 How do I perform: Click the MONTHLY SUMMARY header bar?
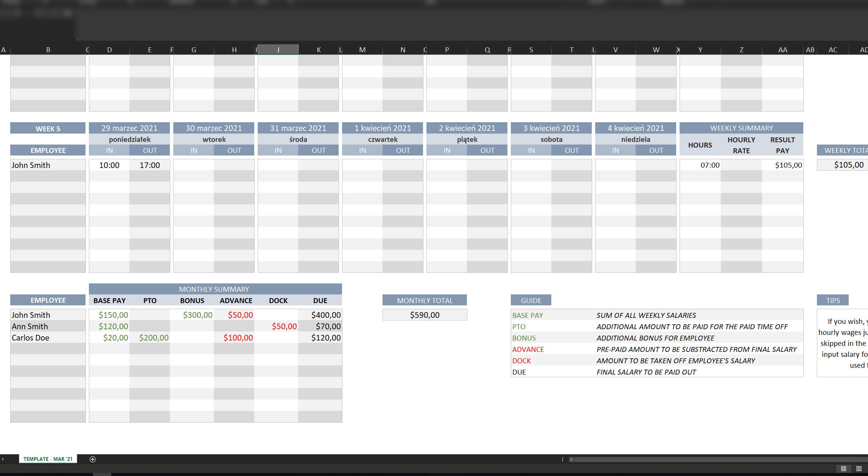[x=215, y=289]
